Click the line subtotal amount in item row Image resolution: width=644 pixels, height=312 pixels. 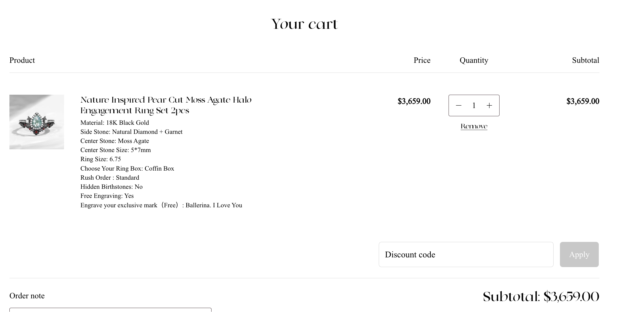583,101
